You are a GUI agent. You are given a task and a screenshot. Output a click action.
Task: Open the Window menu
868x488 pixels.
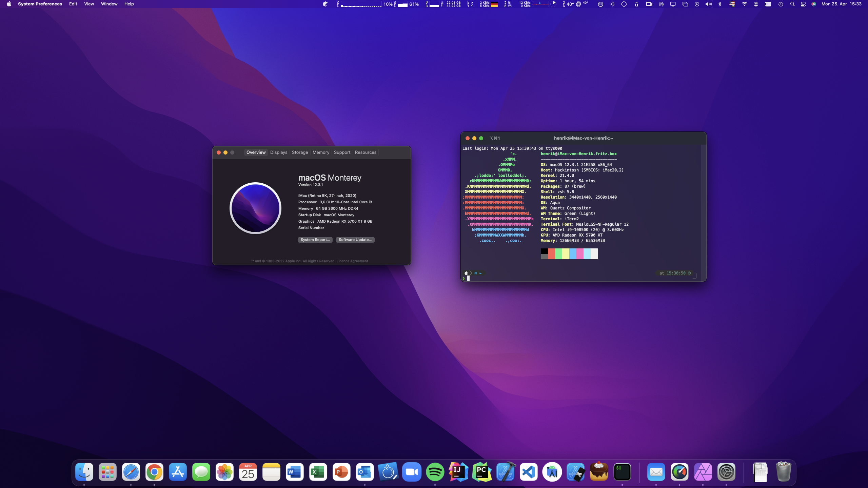(x=109, y=4)
